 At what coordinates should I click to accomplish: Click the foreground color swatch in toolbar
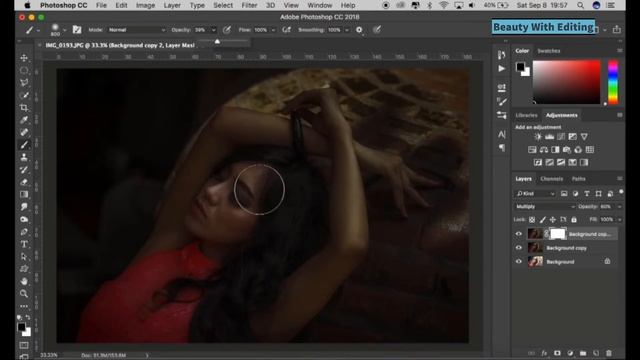tap(22, 327)
